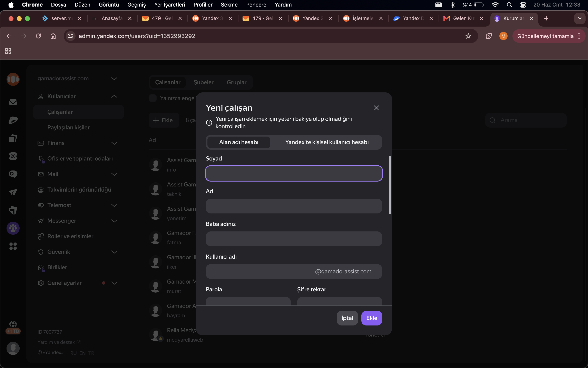Focus the Baba adınız input field
588x368 pixels.
click(x=294, y=239)
